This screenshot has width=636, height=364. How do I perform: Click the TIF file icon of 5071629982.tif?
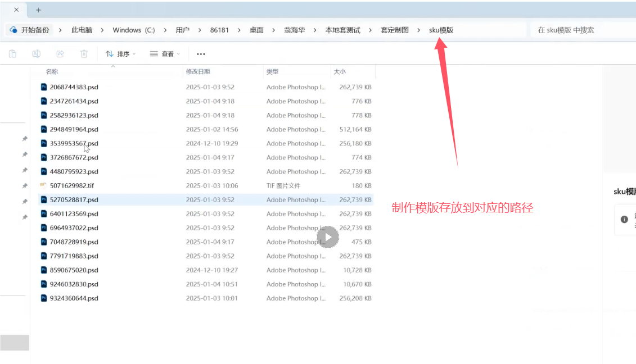pyautogui.click(x=44, y=185)
